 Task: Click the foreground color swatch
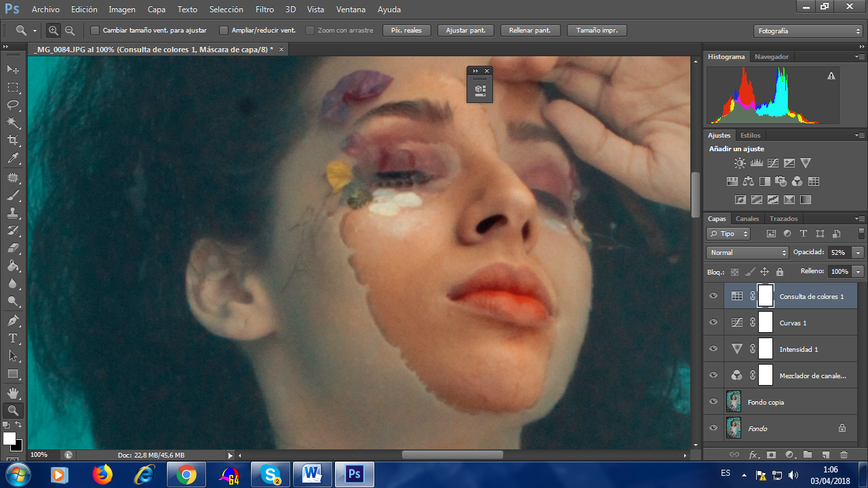coord(9,439)
